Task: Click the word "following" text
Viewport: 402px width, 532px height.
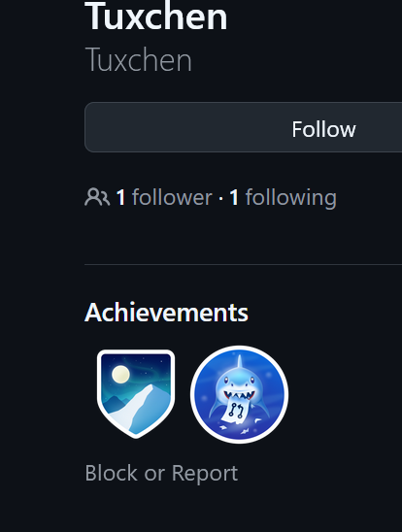Action: pyautogui.click(x=291, y=198)
